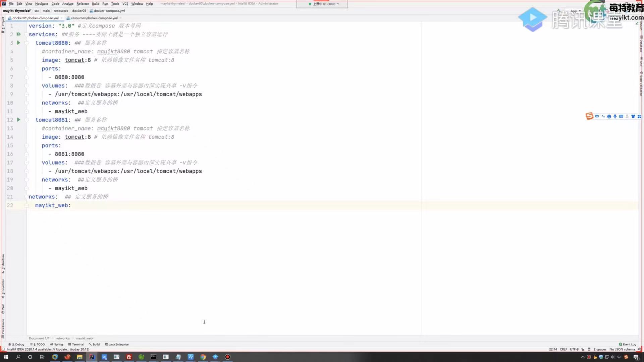Open Chrome from the Windows taskbar
The image size is (644, 362).
(203, 357)
